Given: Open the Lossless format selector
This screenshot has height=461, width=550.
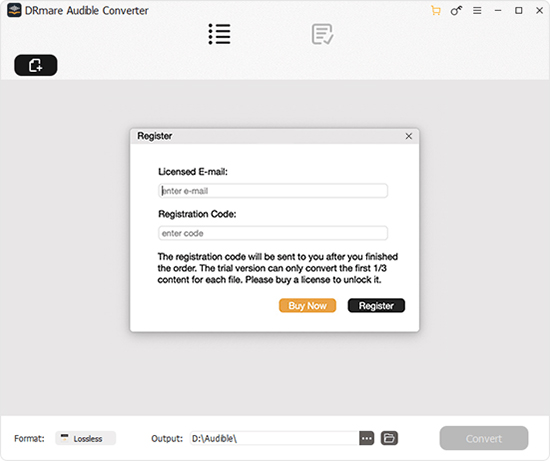Looking at the screenshot, I should click(x=86, y=439).
